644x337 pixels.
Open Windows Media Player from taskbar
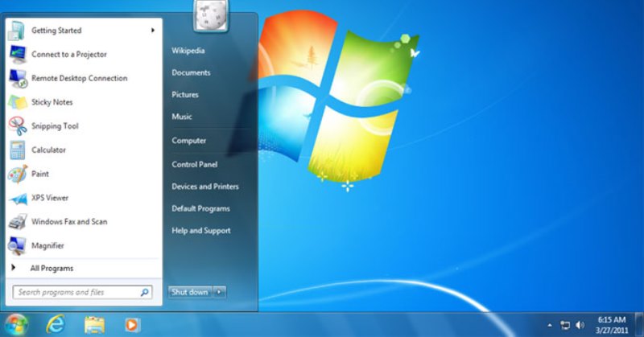132,325
